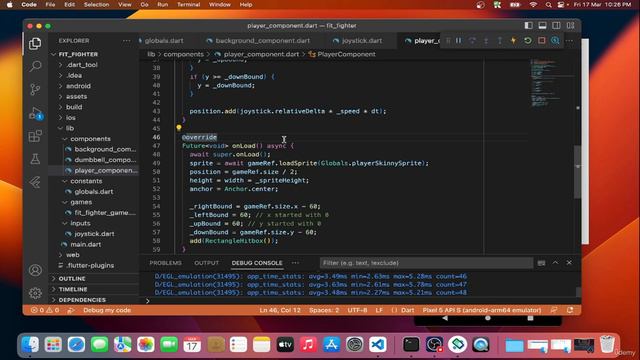The image size is (640, 360).
Task: Click the lightbulb code action icon
Action: pos(178,128)
